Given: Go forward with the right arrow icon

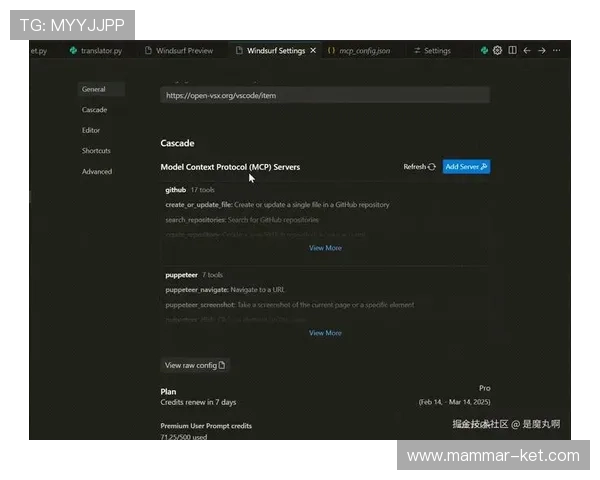Looking at the screenshot, I should pyautogui.click(x=542, y=50).
